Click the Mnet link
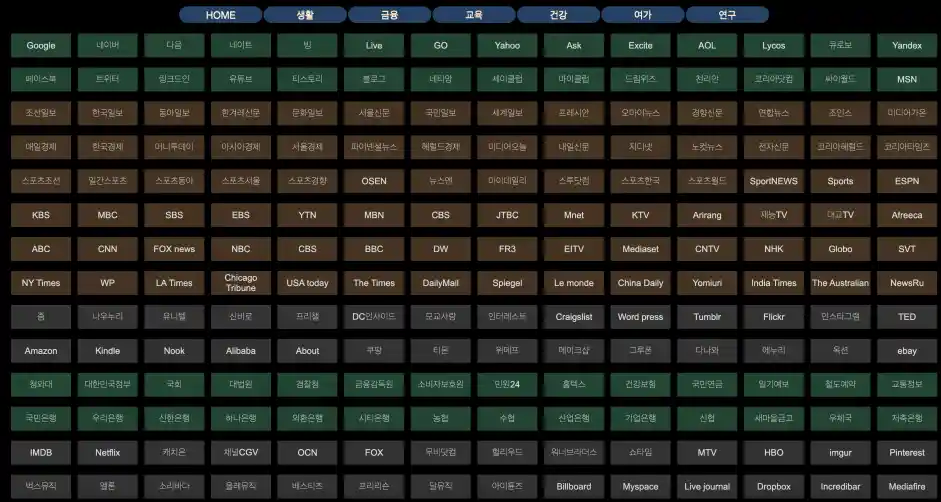Viewport: 941px width, 502px height. pos(574,215)
